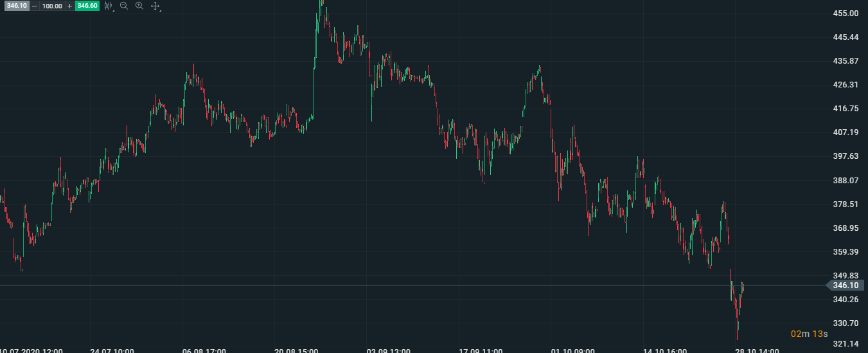Viewport: 868px width, 353px height.
Task: Click the 407.19 label on price axis
Action: pyautogui.click(x=846, y=132)
